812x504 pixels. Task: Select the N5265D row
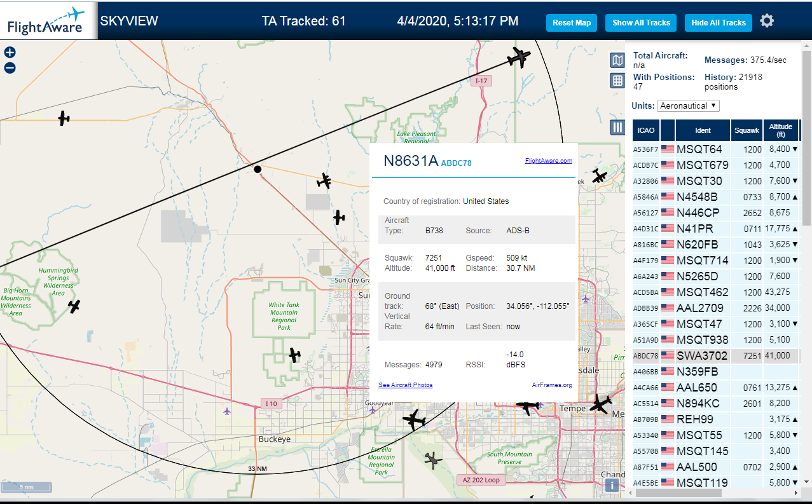[715, 276]
